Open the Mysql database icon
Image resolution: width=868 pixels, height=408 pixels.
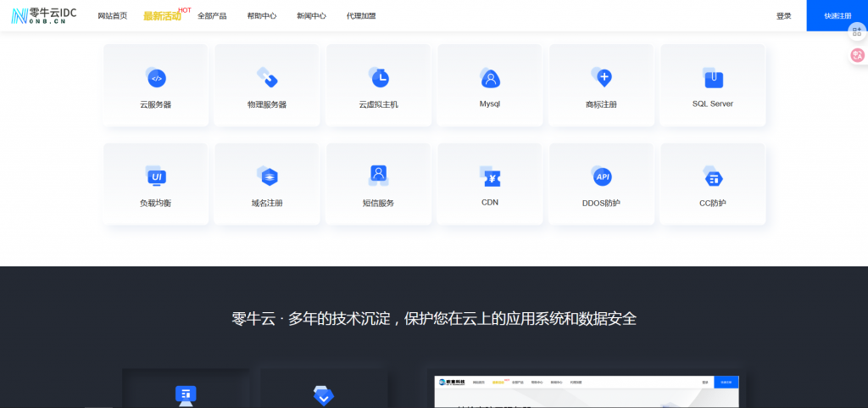pos(490,78)
